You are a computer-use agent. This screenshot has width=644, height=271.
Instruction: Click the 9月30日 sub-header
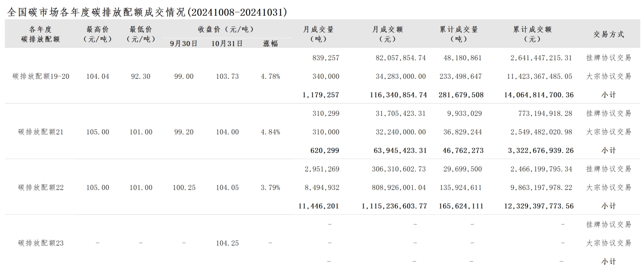click(184, 44)
